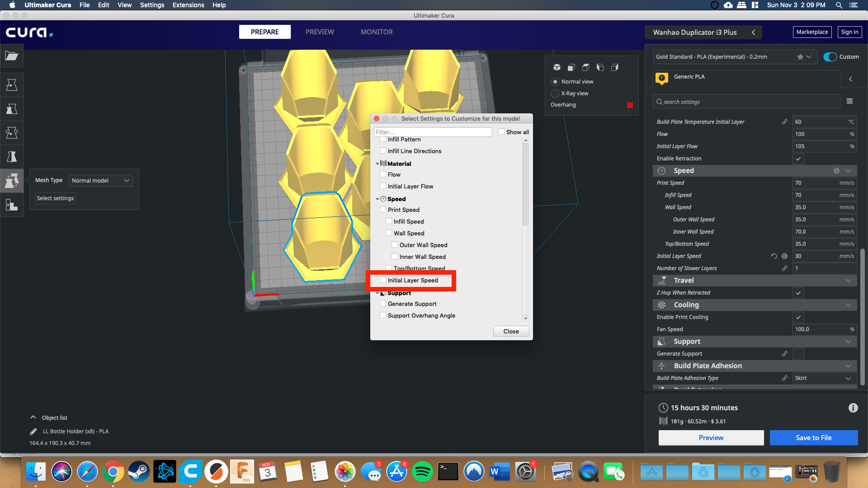Image resolution: width=868 pixels, height=488 pixels.
Task: Click the Save to File button
Action: (x=814, y=438)
